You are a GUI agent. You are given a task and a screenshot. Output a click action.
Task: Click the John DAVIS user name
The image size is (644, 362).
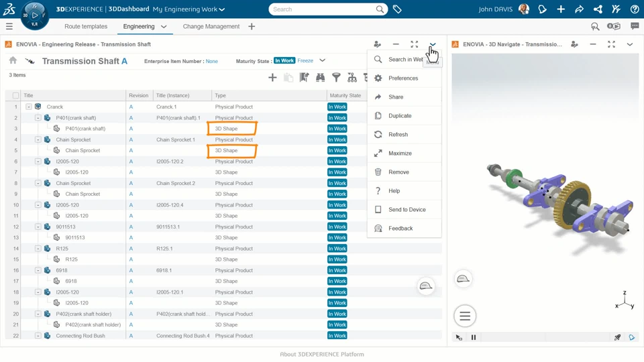tap(495, 9)
